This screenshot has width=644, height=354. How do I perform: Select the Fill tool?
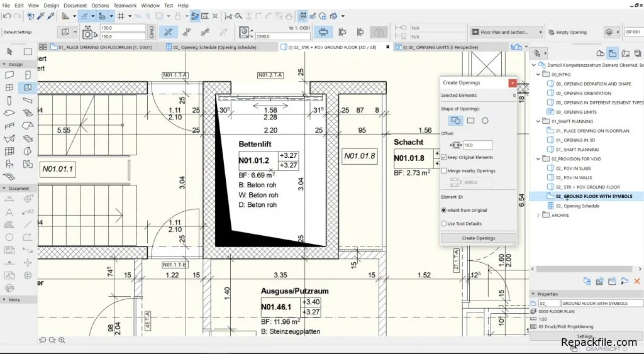(x=9, y=225)
